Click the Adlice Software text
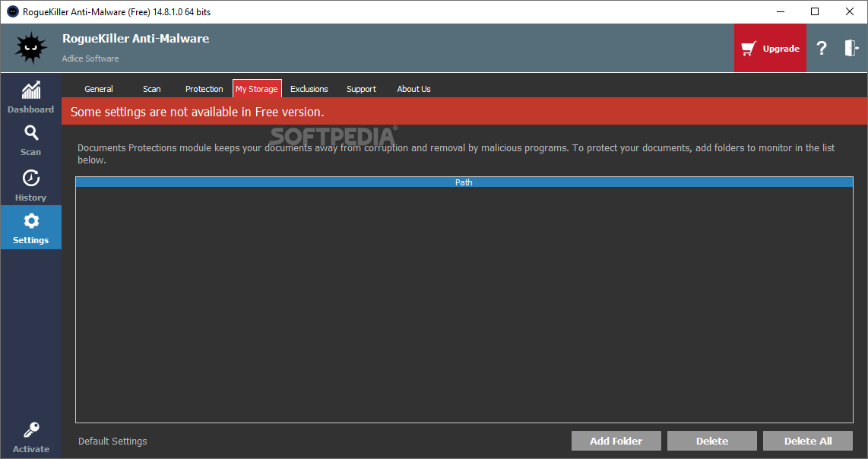The image size is (868, 459). pos(90,59)
